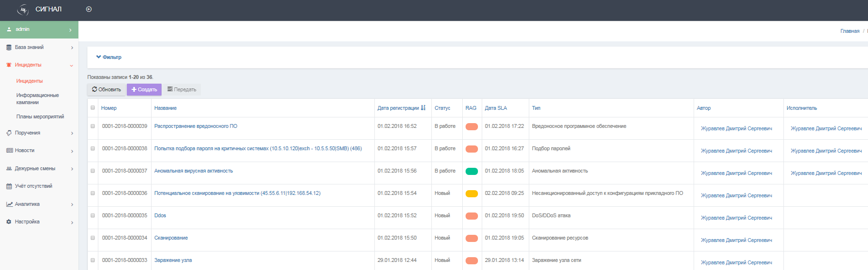Click the Поручения sidebar icon
868x270 pixels.
click(9, 133)
